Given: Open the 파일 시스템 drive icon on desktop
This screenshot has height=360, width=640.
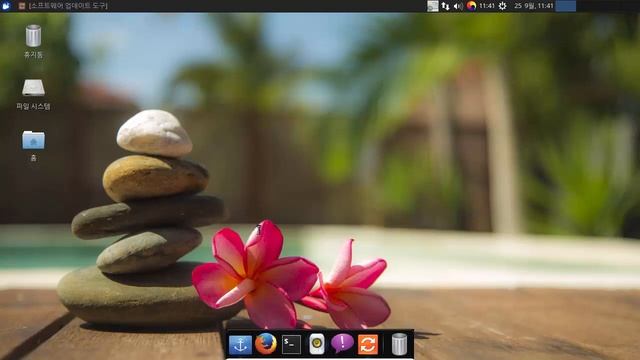Looking at the screenshot, I should point(33,87).
